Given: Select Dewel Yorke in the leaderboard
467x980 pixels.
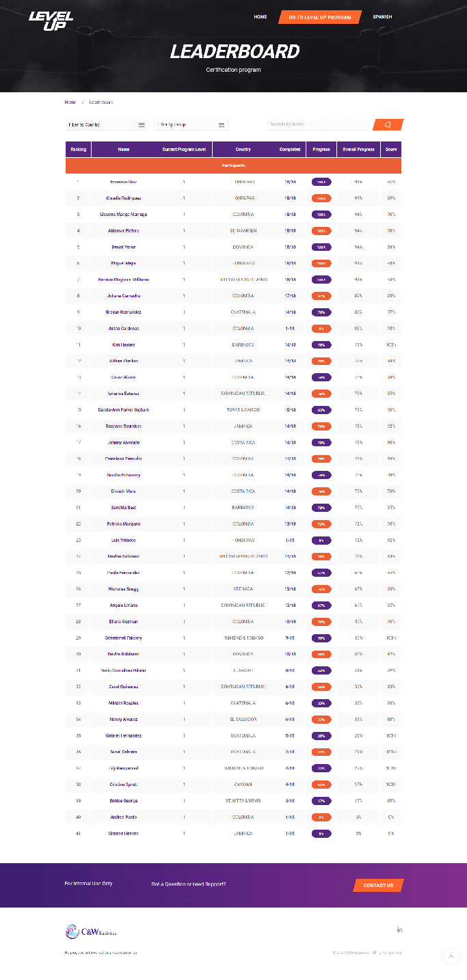Looking at the screenshot, I should tap(124, 247).
